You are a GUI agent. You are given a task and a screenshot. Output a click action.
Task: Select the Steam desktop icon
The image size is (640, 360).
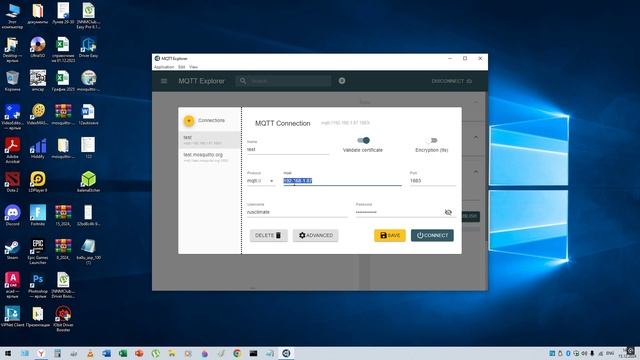(x=12, y=249)
